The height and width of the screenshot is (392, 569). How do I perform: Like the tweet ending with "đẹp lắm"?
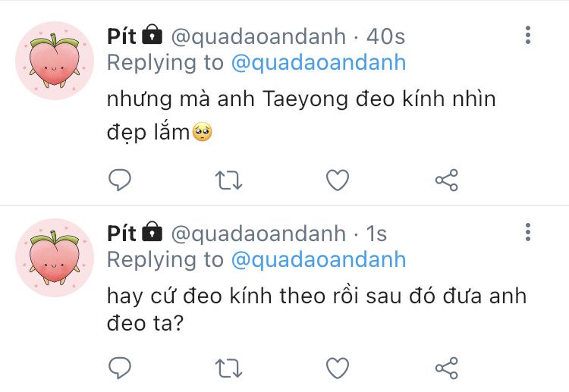click(337, 180)
